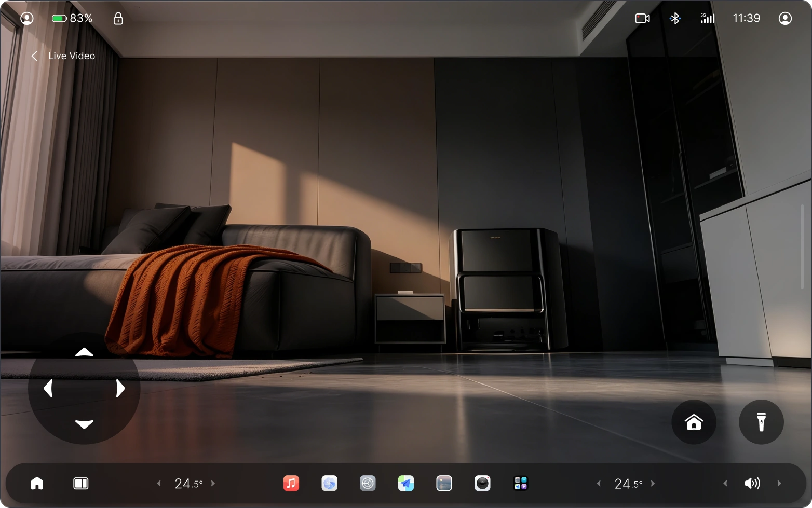This screenshot has width=812, height=508.
Task: Open the gray Settings app in the dock
Action: click(368, 484)
